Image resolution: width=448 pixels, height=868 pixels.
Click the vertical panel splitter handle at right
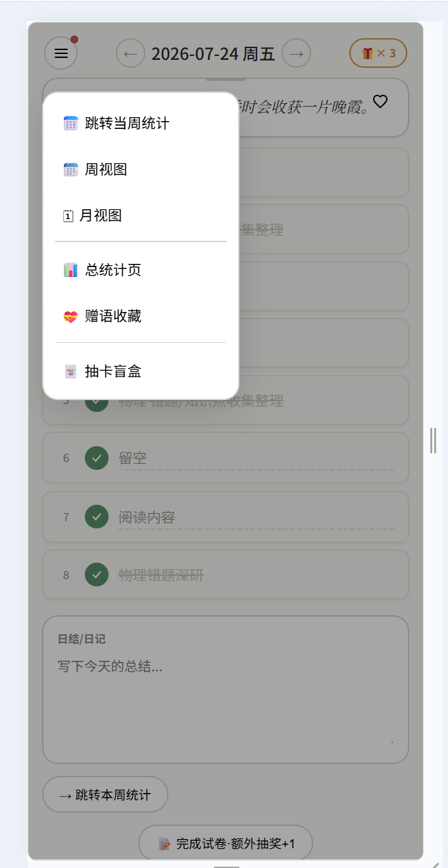[433, 440]
